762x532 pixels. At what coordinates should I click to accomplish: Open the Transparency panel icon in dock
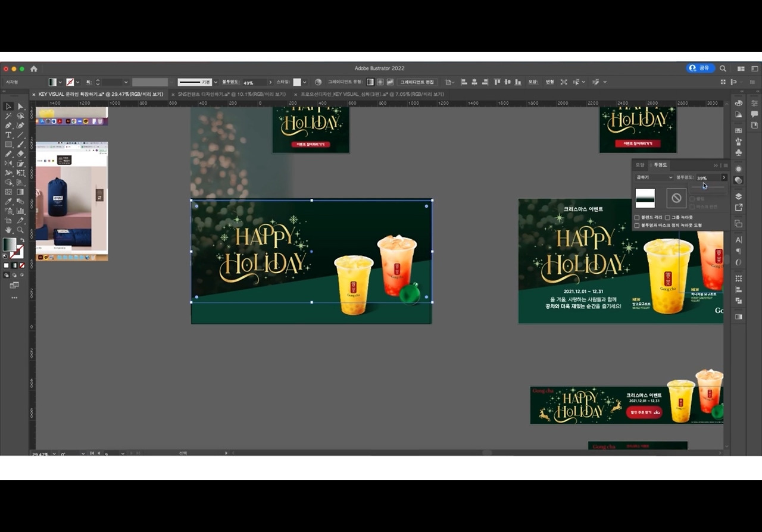739,180
